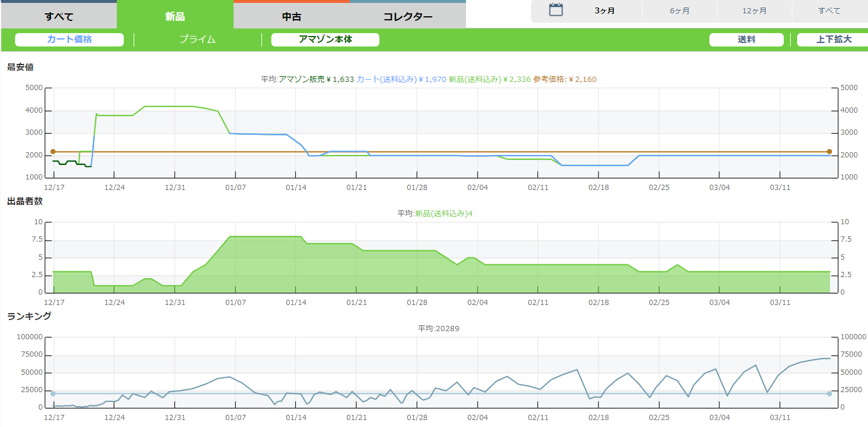
Task: Select the 3ヶ月 time range
Action: point(605,11)
